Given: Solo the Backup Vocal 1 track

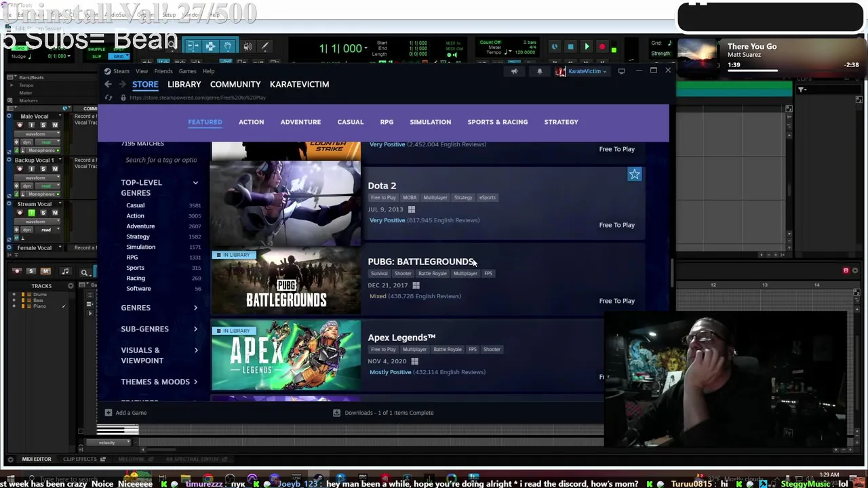Looking at the screenshot, I should tap(43, 169).
